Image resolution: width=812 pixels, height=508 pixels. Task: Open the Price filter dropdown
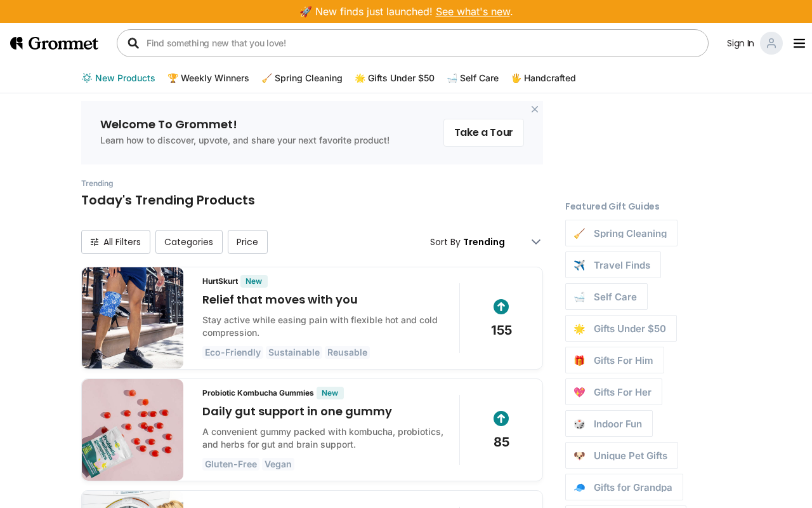click(247, 242)
